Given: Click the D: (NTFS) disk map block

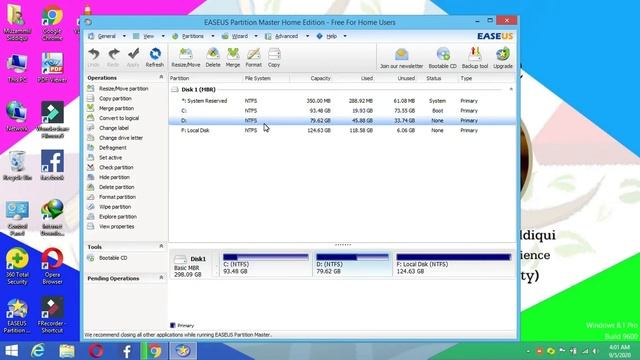Looking at the screenshot, I should click(x=352, y=264).
